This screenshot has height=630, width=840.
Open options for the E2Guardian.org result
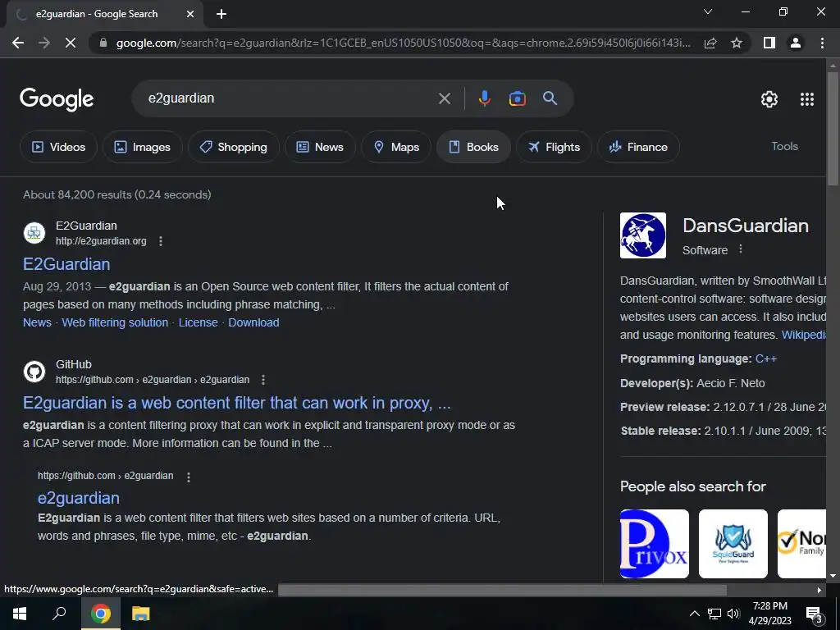pos(161,241)
